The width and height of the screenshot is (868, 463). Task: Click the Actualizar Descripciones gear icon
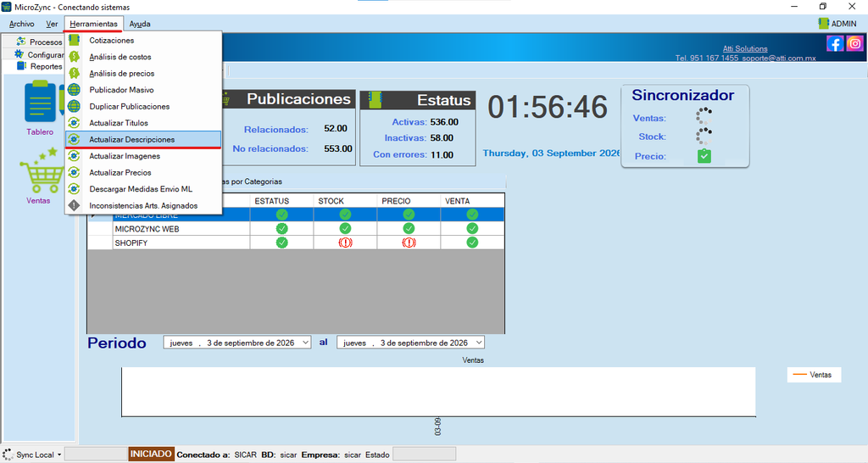(75, 140)
